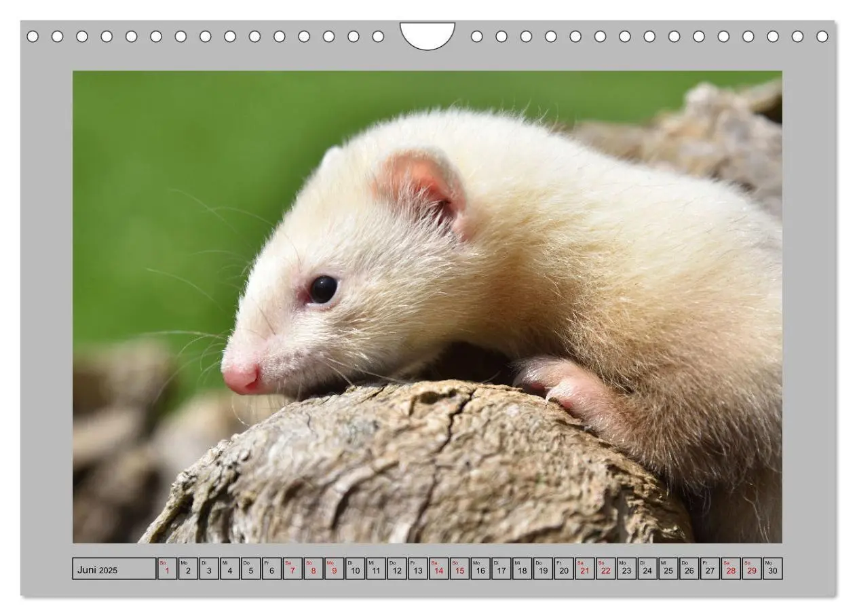This screenshot has height=616, width=855.
Task: Pick the red So 8 date cell
Action: [x=313, y=569]
